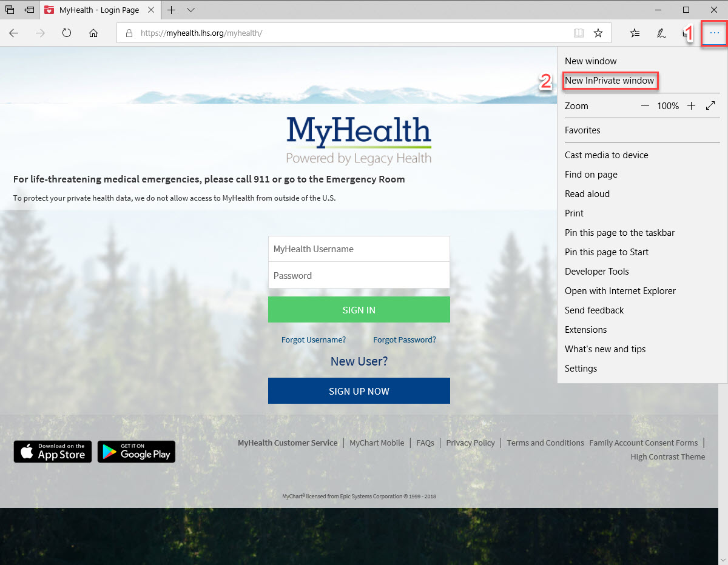Select New window menu item
Viewport: 728px width, 565px height.
(x=590, y=61)
